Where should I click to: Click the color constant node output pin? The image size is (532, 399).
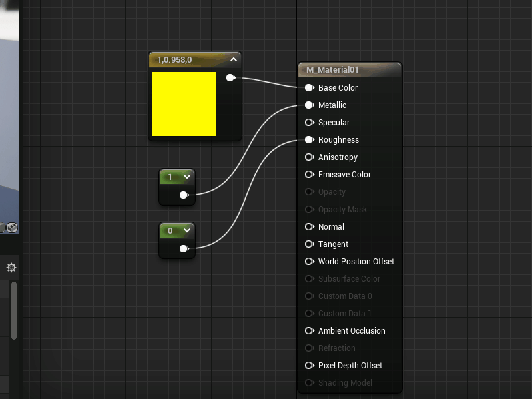(x=231, y=77)
